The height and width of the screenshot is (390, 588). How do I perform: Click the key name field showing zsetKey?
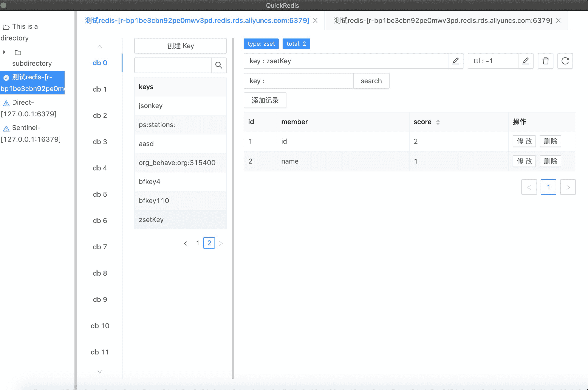(x=346, y=61)
